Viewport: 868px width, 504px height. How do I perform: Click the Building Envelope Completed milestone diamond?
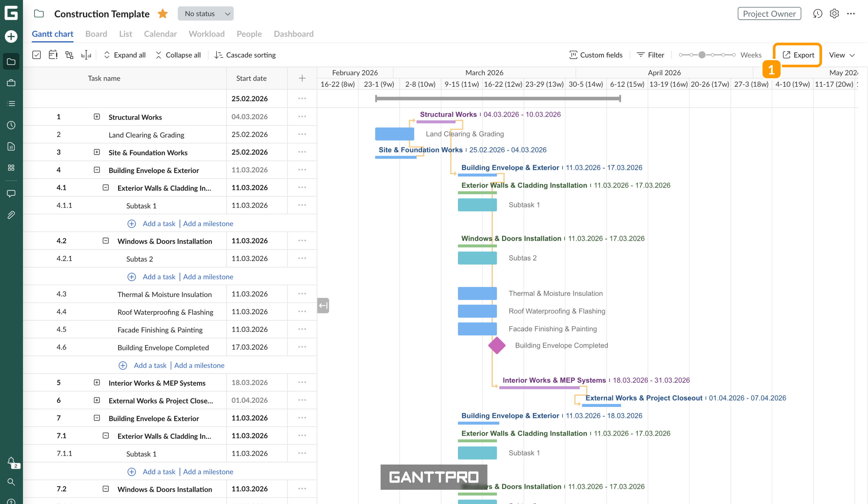coord(497,345)
